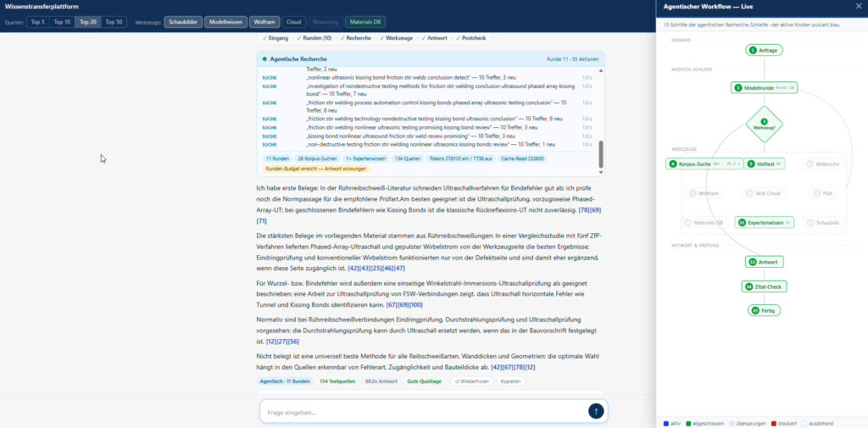Select the greyed Wolfram workflow node
The height and width of the screenshot is (428, 868).
point(704,193)
